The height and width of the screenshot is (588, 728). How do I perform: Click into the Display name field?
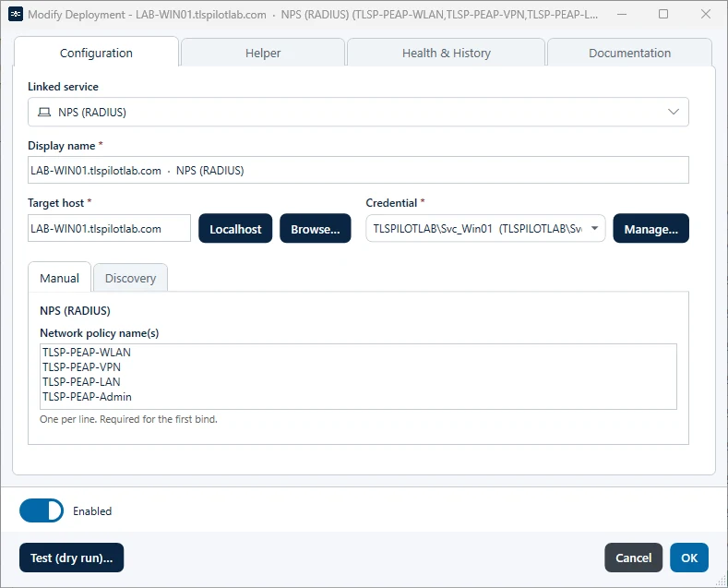pos(358,170)
